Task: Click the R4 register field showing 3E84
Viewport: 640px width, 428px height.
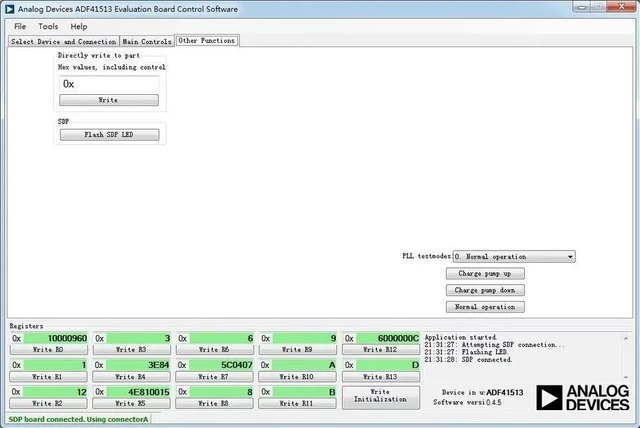Action: pyautogui.click(x=139, y=365)
